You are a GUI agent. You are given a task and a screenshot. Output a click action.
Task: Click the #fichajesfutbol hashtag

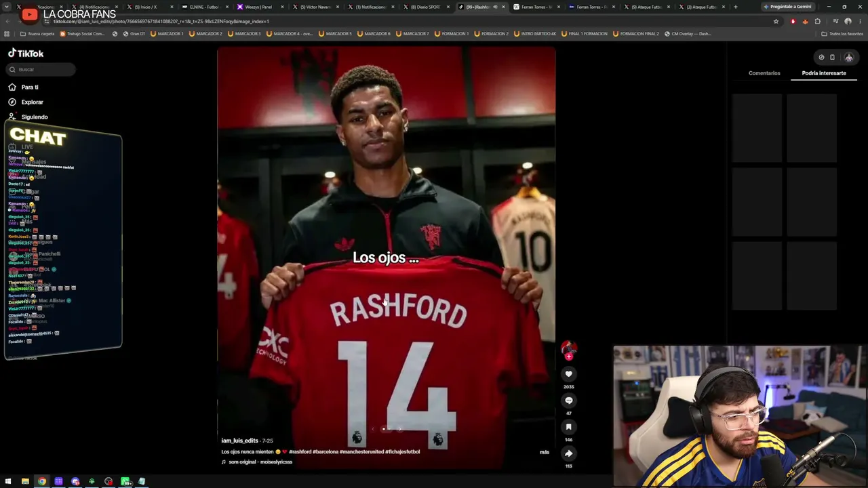coord(403,452)
